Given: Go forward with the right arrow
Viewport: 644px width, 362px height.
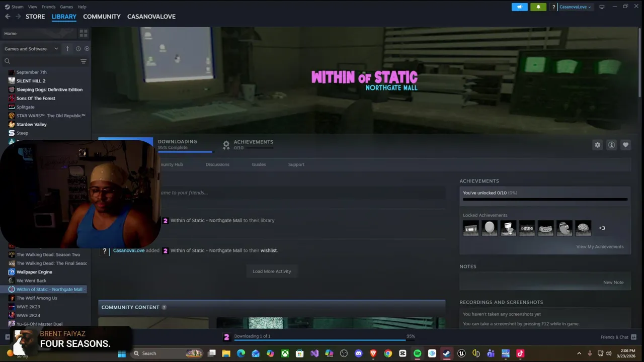Looking at the screenshot, I should coord(18,17).
